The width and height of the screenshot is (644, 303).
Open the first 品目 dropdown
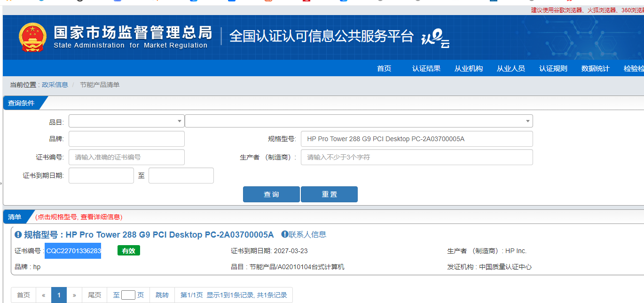[x=126, y=121]
